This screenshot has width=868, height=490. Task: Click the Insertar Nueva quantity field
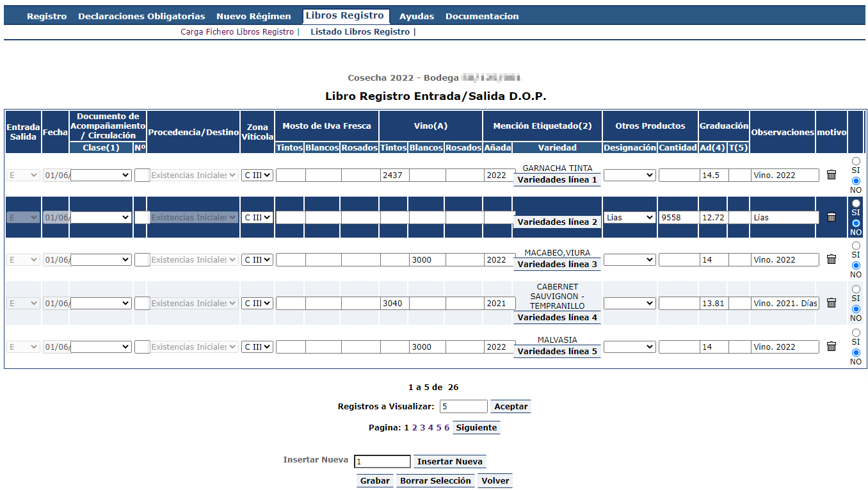[382, 462]
